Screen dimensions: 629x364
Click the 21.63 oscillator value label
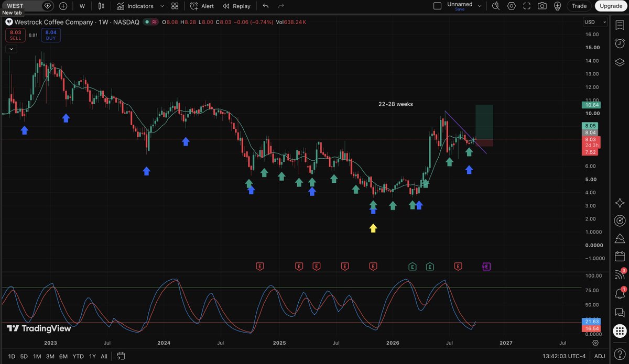coord(591,321)
